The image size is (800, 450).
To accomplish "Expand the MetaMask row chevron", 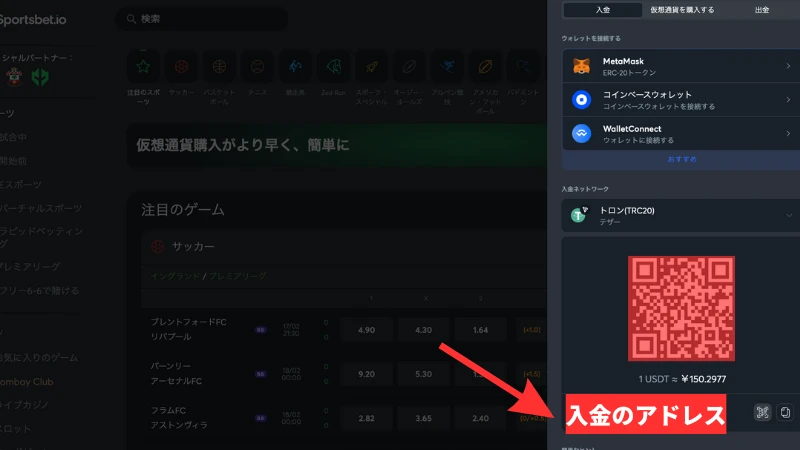I will tap(788, 66).
